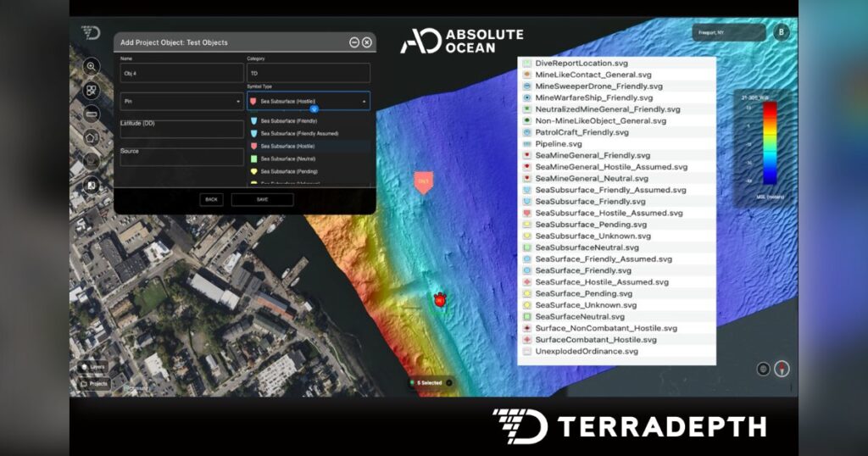Open the zoom search tool in left sidebar
This screenshot has height=456, width=868.
(x=92, y=66)
